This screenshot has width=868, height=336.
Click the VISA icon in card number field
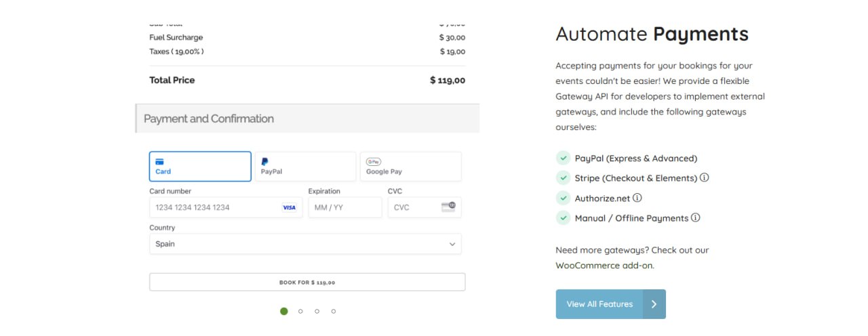pyautogui.click(x=290, y=207)
